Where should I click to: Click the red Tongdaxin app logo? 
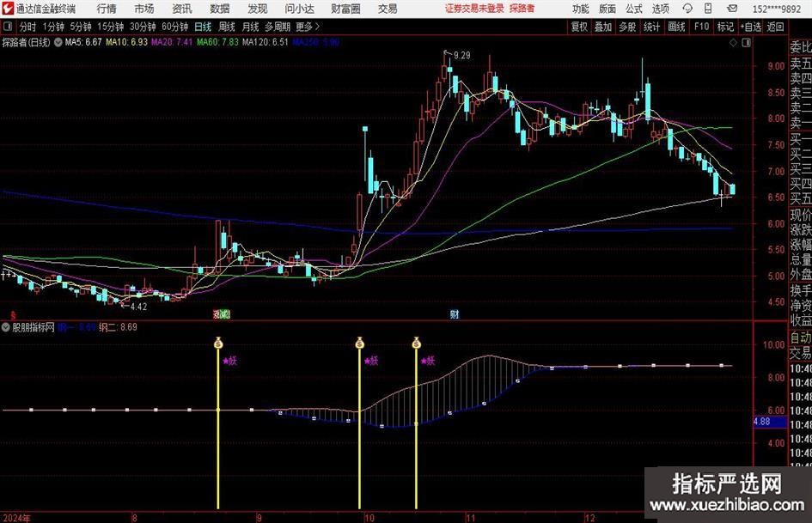click(7, 9)
